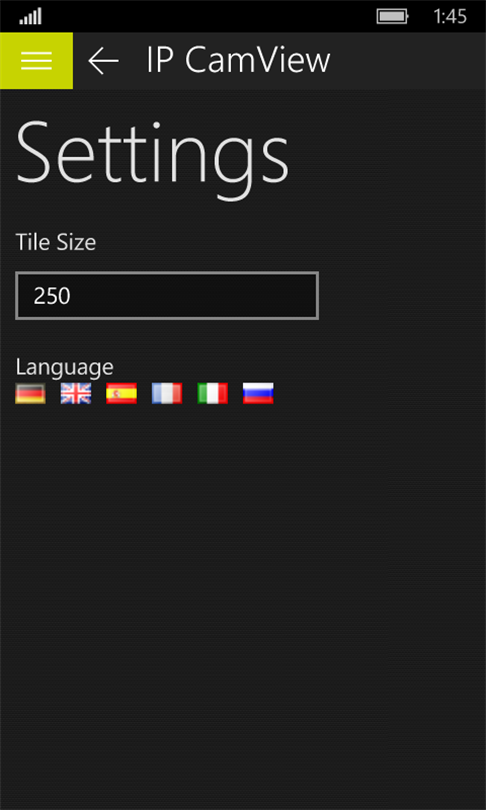486x810 pixels.
Task: Tap the signal strength indicator
Action: tap(30, 17)
